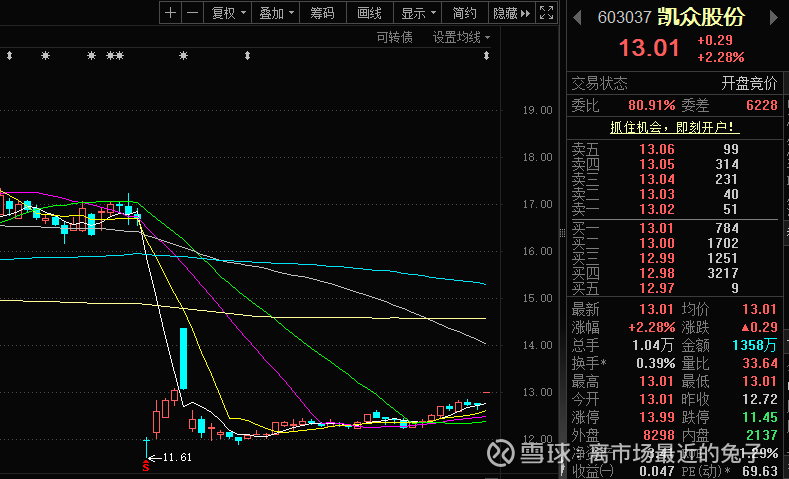Click the 11.61 low price label
The height and width of the screenshot is (479, 789).
point(178,458)
